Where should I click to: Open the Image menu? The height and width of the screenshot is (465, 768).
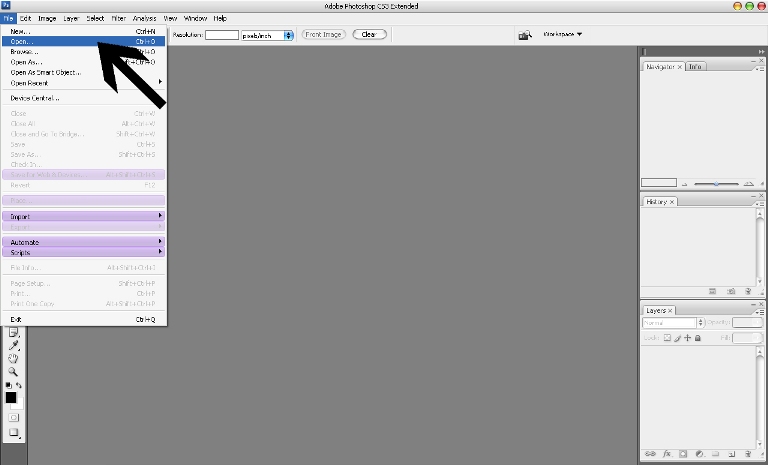tap(47, 18)
